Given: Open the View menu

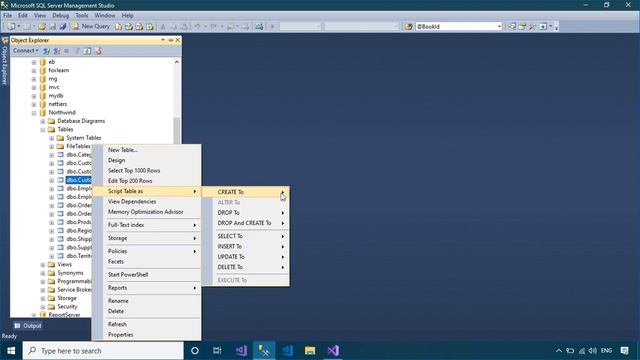Looking at the screenshot, I should 40,16.
